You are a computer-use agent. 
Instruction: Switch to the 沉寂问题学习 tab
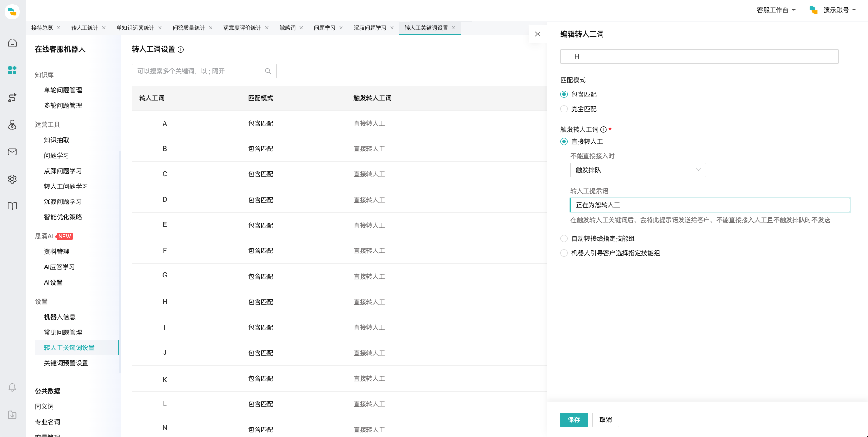point(370,28)
